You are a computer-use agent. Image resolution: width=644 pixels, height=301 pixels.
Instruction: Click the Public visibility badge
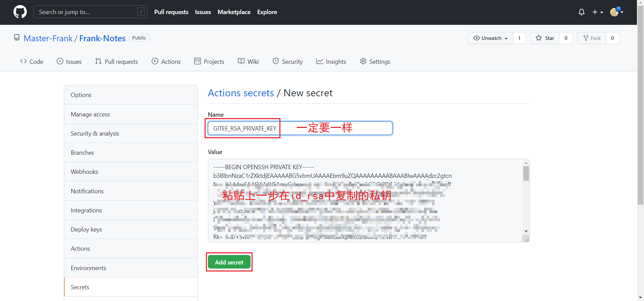139,38
